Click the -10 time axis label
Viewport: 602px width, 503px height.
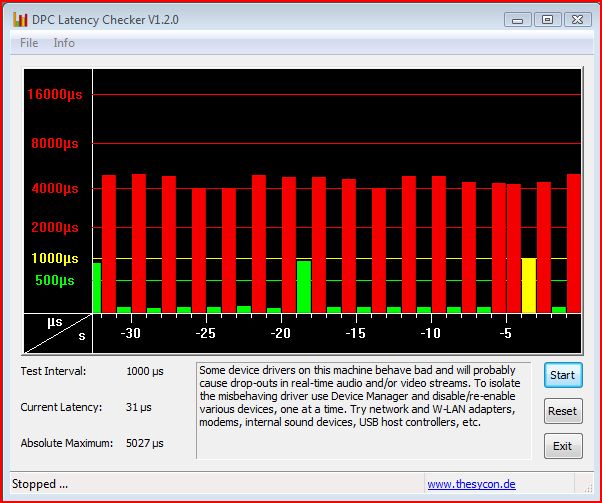coord(430,333)
